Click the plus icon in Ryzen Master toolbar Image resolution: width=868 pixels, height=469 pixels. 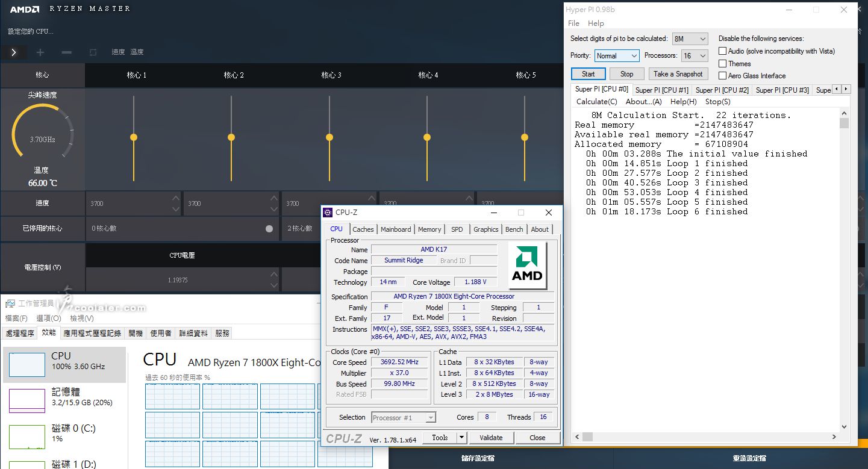(40, 52)
